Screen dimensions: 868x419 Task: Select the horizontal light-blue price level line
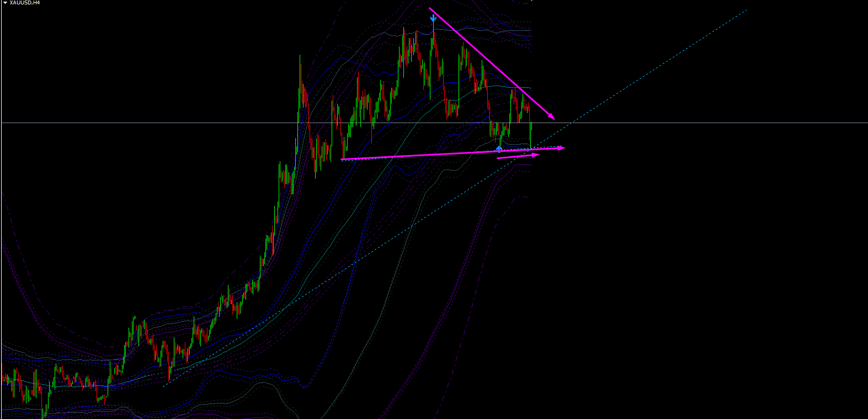(434, 123)
